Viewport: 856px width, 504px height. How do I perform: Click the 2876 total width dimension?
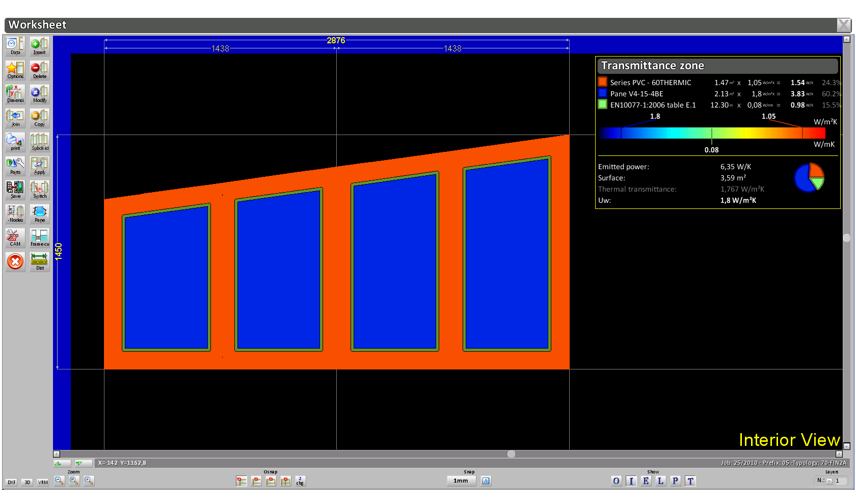[x=336, y=40]
